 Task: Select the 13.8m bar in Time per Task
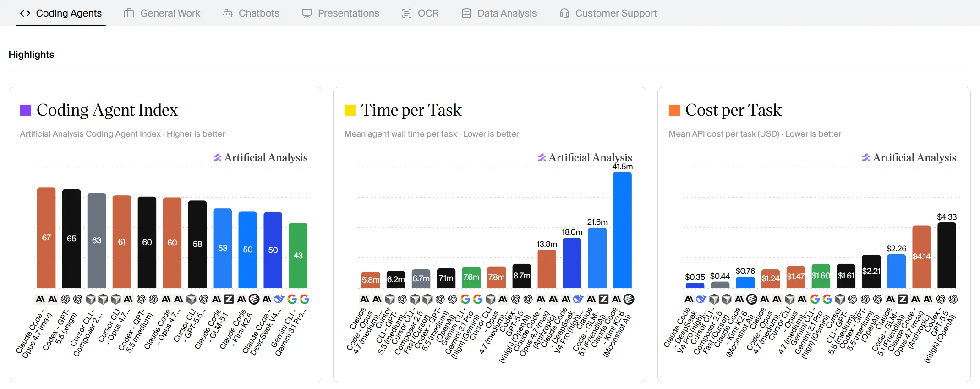pos(547,269)
